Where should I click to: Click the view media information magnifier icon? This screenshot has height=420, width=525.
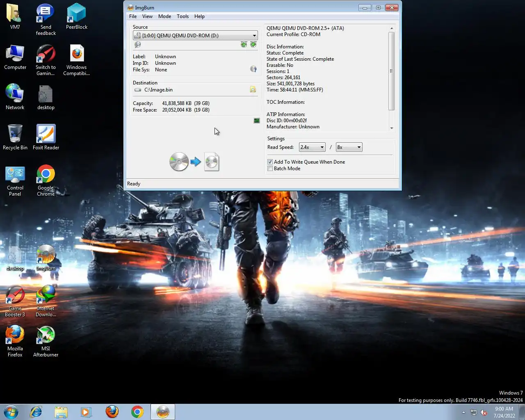[x=138, y=45]
